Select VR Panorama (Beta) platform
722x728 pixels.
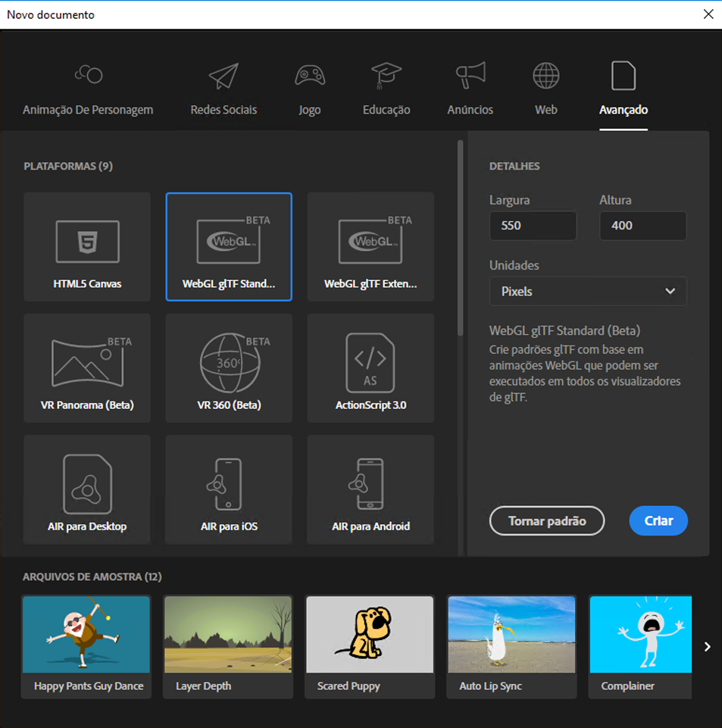86,367
